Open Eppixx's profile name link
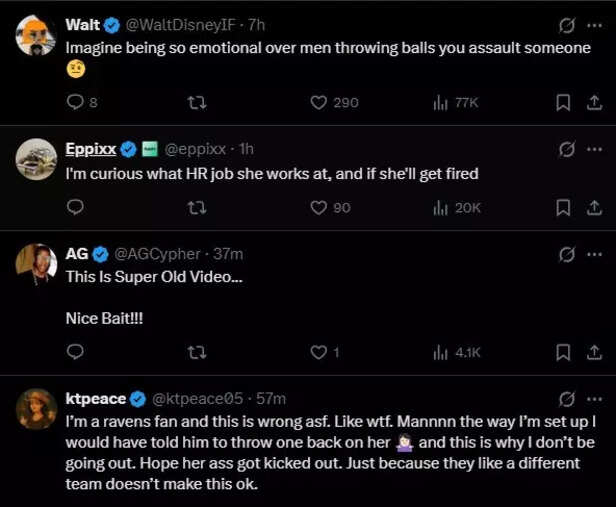This screenshot has width=616, height=507. (x=90, y=149)
